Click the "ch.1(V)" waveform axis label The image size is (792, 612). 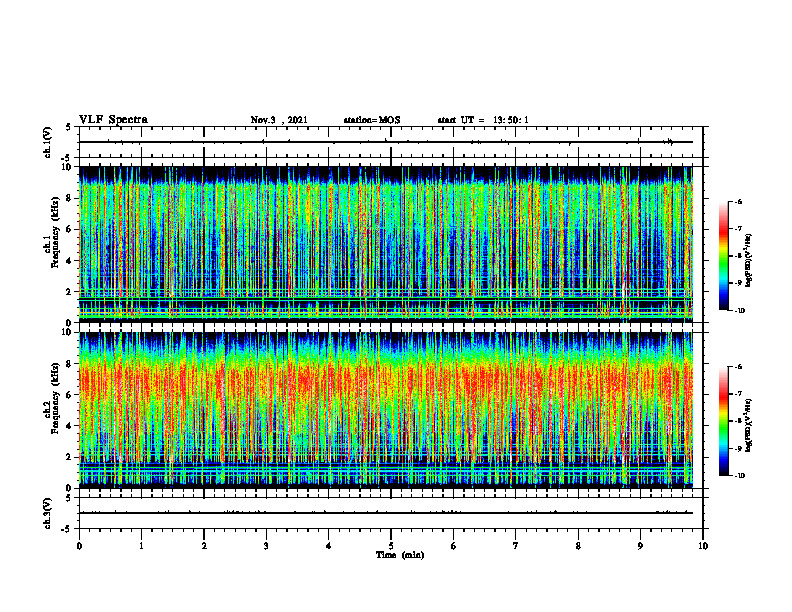(47, 142)
